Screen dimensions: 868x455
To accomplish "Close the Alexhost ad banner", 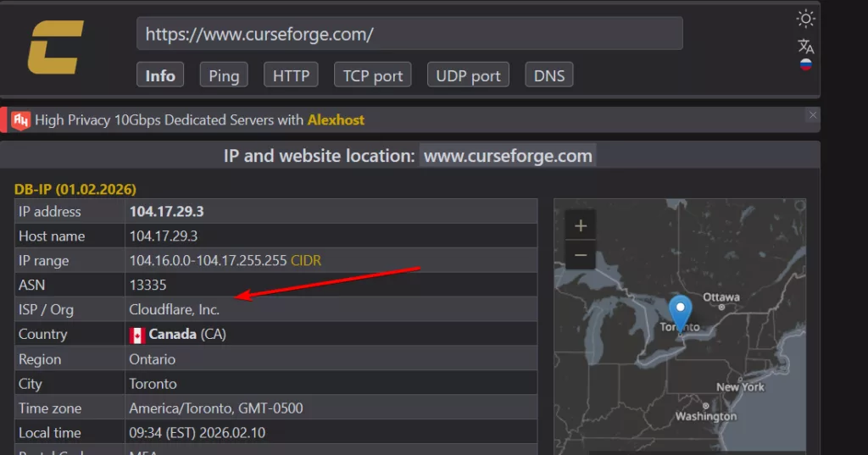I will point(812,115).
